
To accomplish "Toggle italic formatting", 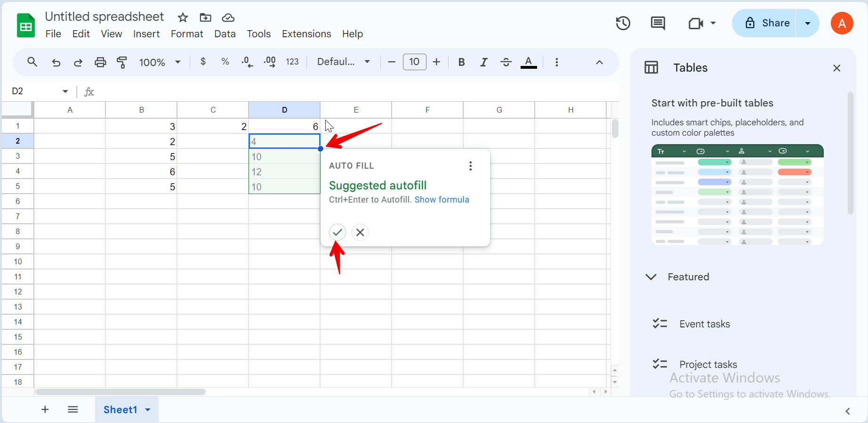I will pos(483,62).
